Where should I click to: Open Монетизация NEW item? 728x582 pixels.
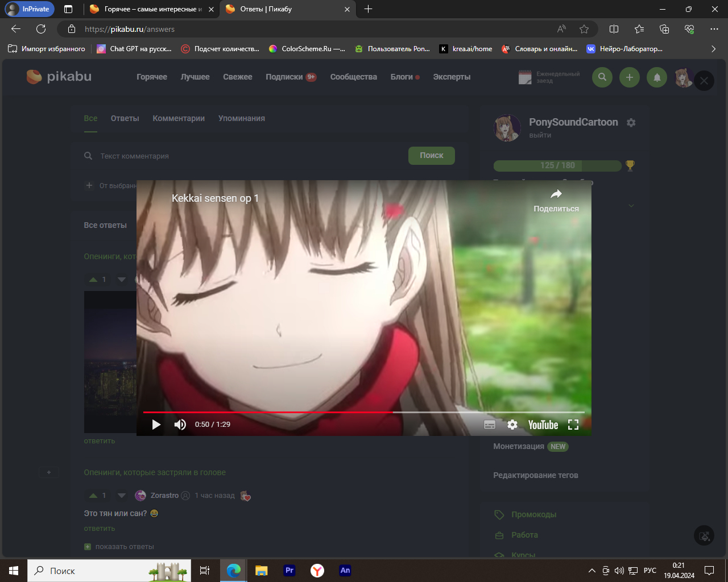coord(531,447)
